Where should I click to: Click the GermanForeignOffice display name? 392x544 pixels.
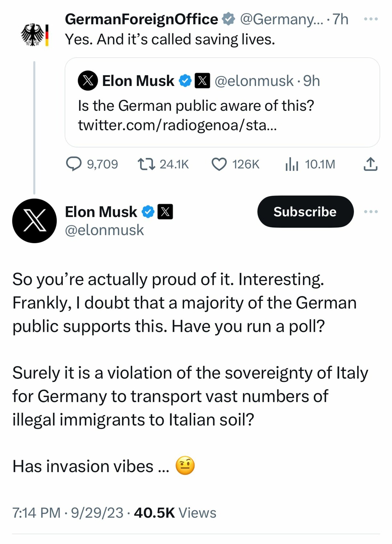point(141,19)
